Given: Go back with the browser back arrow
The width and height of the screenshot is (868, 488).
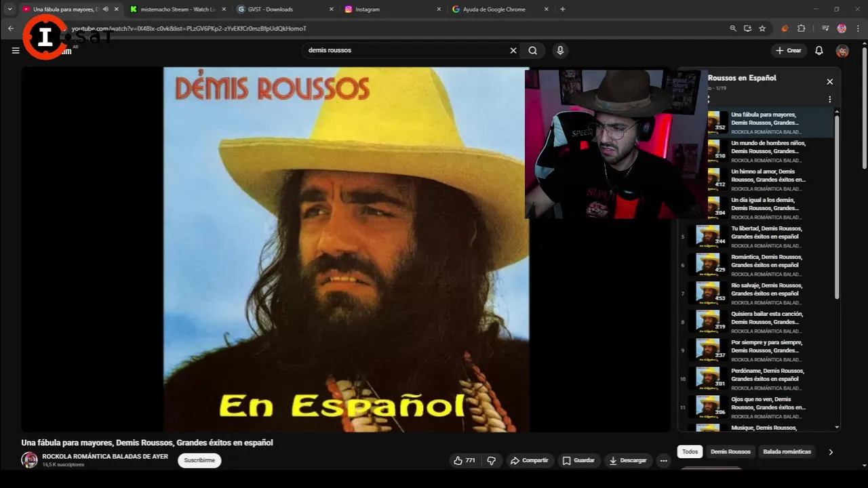Looking at the screenshot, I should 11,28.
